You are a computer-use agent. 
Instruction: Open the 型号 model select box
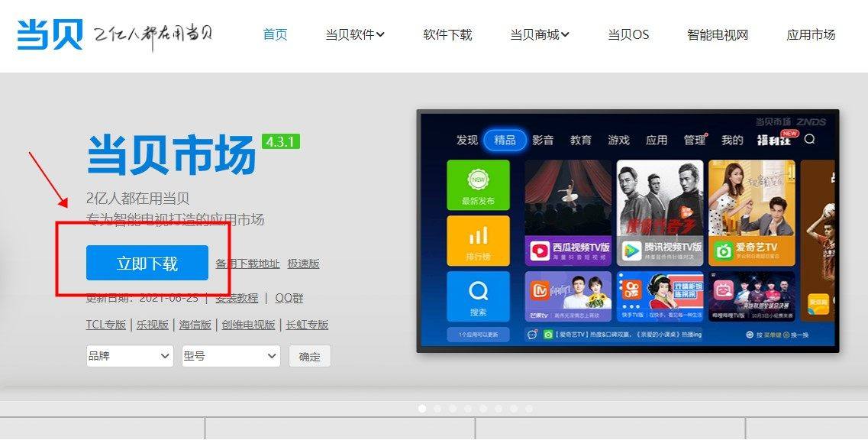[231, 356]
